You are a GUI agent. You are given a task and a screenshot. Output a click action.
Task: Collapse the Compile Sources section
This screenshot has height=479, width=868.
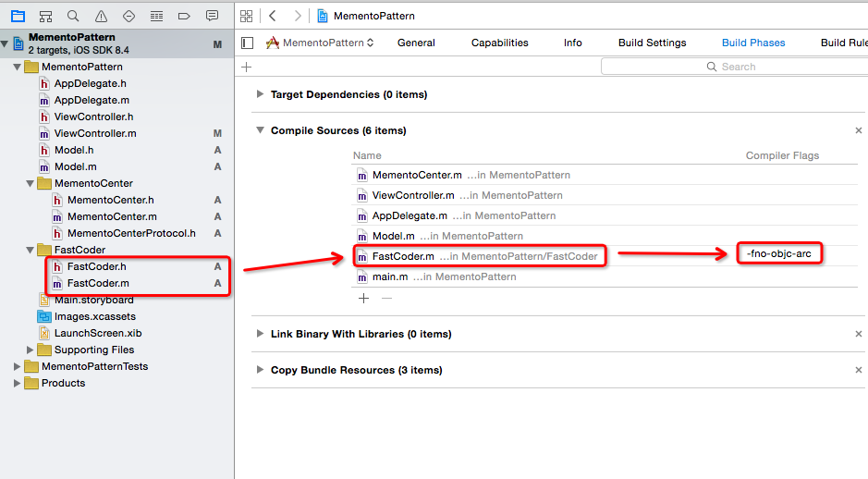(260, 130)
